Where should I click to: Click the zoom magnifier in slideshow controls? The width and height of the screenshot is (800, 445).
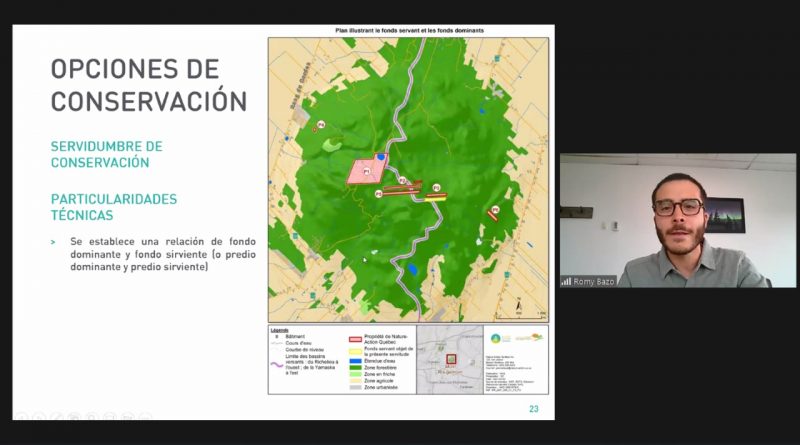tap(91, 416)
